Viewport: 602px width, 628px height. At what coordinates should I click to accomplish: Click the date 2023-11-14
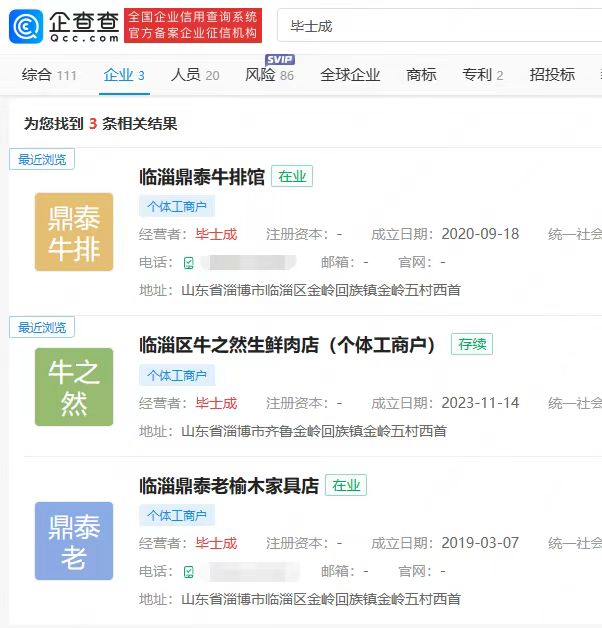480,403
